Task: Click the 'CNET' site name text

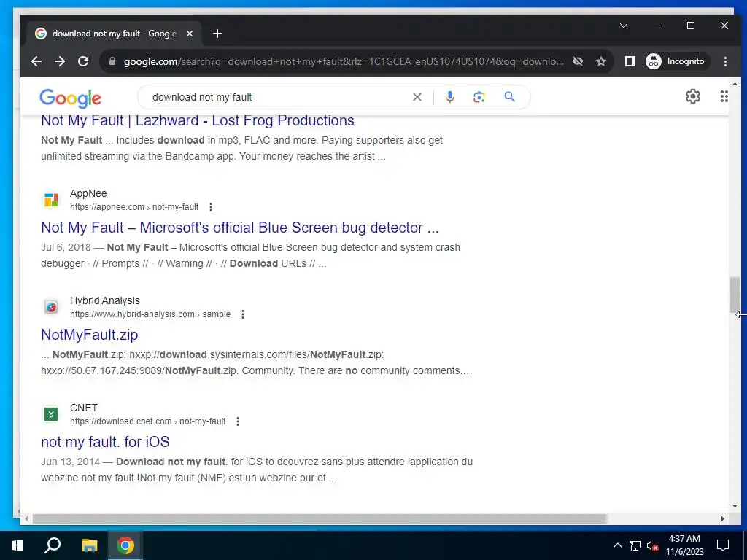Action: [84, 408]
